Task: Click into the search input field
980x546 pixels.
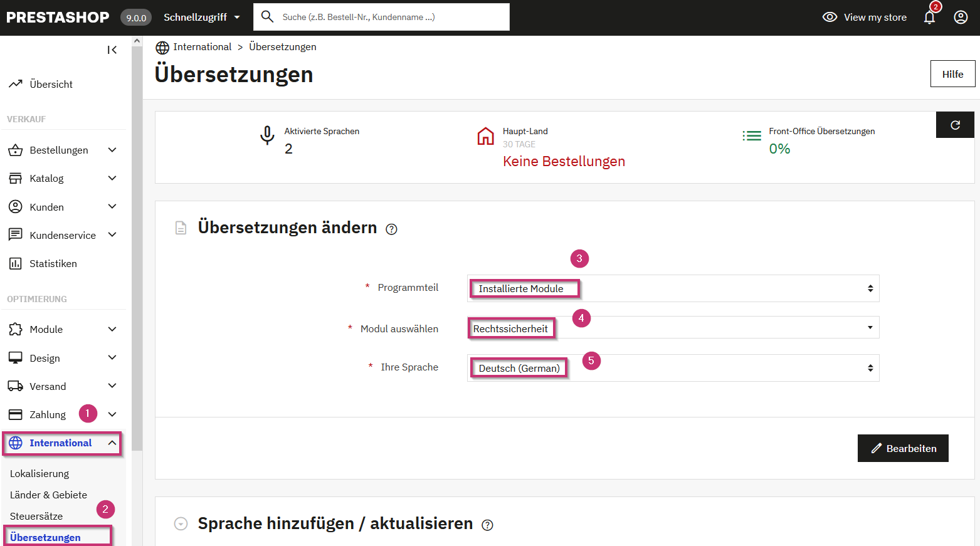Action: tap(389, 18)
